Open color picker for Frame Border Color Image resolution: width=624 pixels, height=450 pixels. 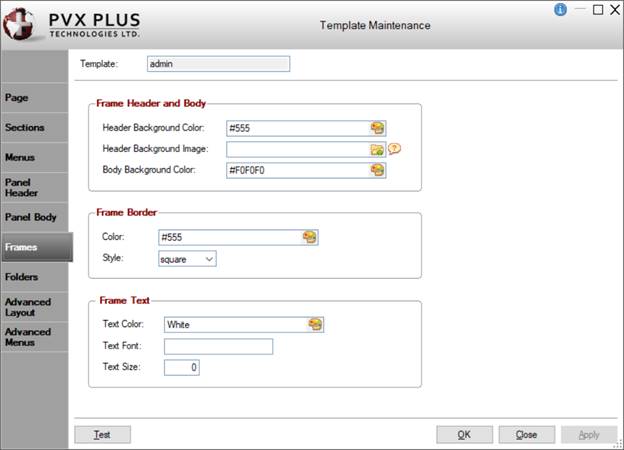tap(310, 237)
